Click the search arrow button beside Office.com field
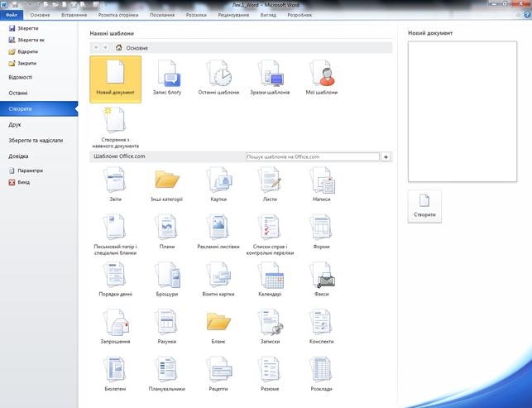 (x=386, y=156)
